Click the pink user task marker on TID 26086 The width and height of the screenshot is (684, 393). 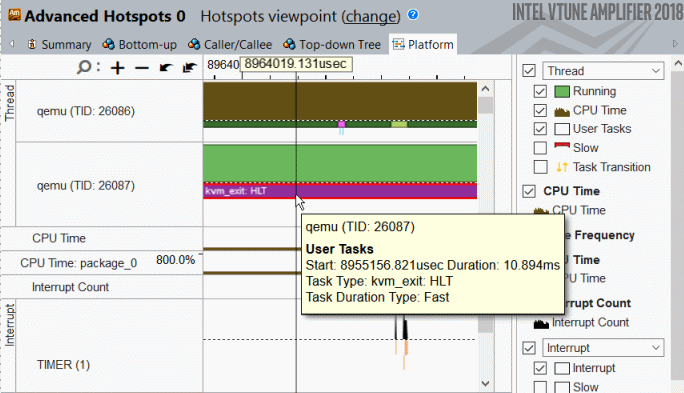click(x=342, y=125)
